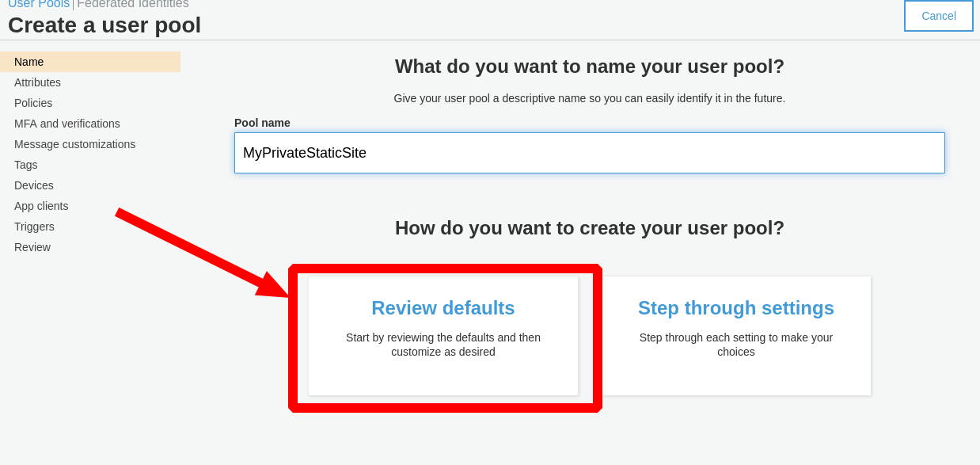
Task: Click the How to create question heading
Action: pos(590,228)
